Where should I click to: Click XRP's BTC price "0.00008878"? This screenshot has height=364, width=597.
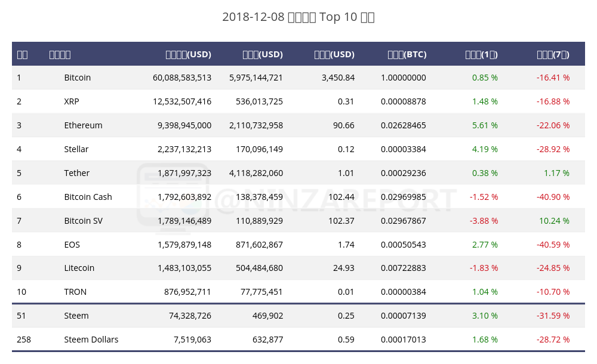pyautogui.click(x=403, y=101)
